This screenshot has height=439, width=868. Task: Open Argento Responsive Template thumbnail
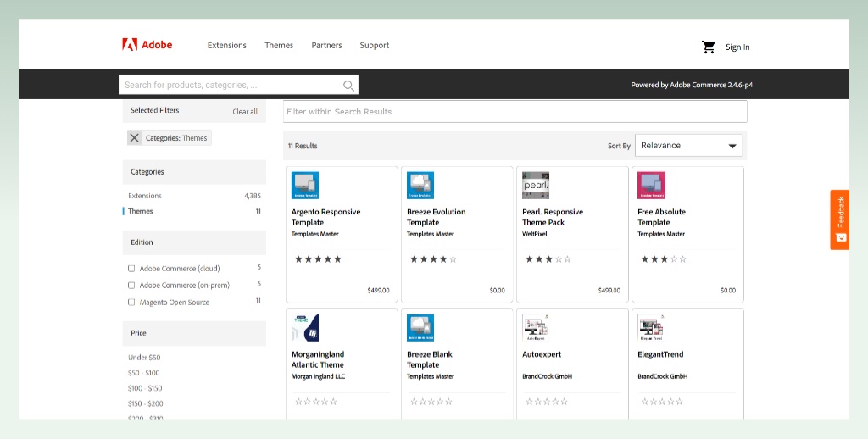click(x=305, y=186)
